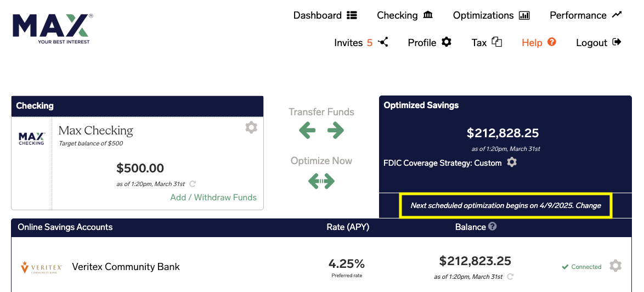
Task: Click the gear icon beside Profile
Action: (x=447, y=42)
